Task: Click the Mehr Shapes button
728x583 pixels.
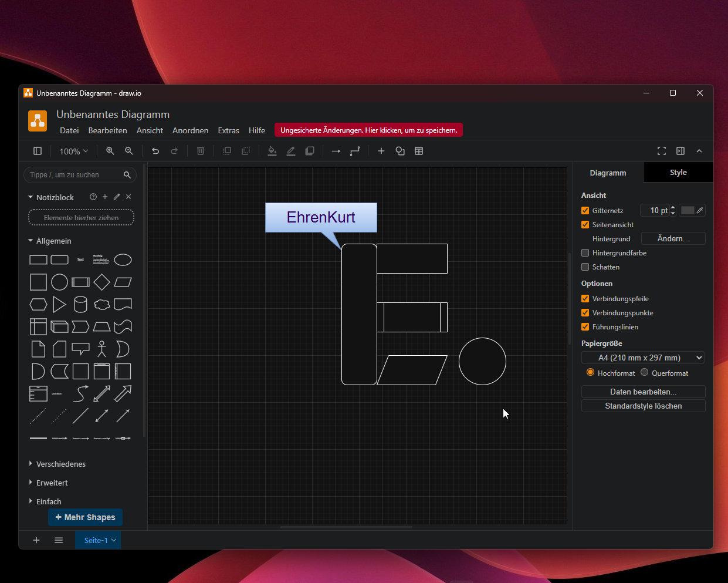Action: pos(85,517)
